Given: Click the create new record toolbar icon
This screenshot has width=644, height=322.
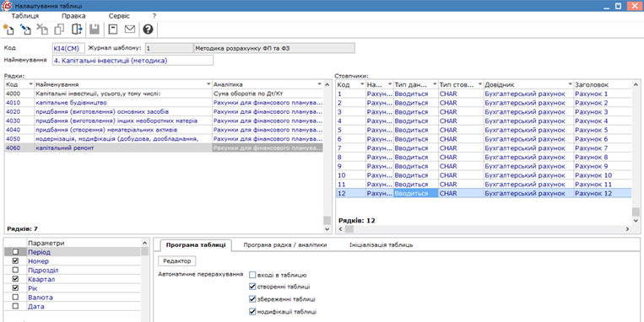Looking at the screenshot, I should 8,30.
